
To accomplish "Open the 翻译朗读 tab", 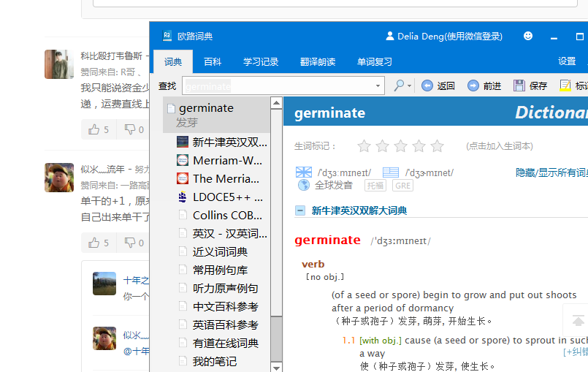I will pos(318,61).
